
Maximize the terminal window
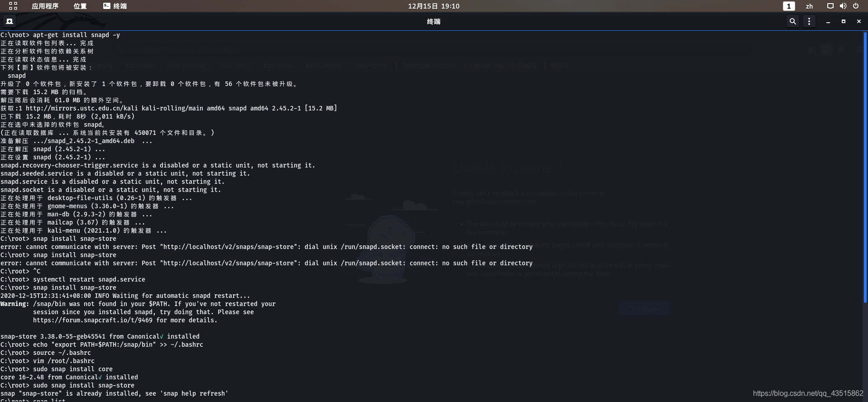(844, 21)
